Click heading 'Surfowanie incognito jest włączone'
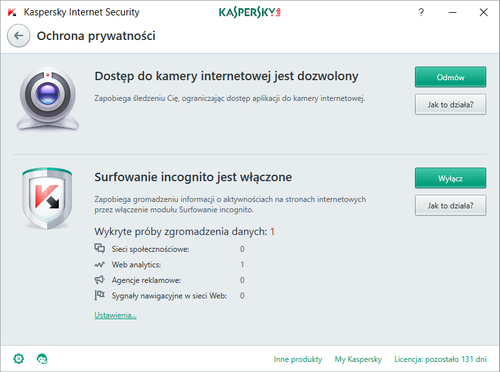Screen dimensions: 500x372 (193, 177)
